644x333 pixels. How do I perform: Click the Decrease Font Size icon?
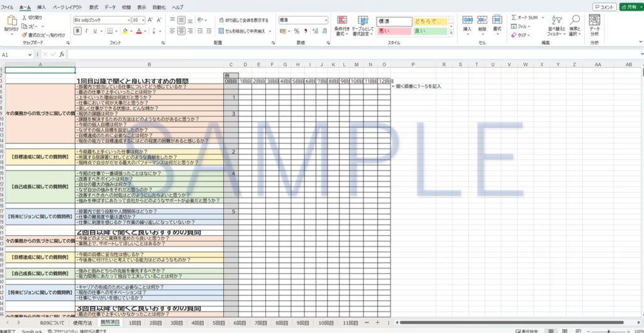click(158, 20)
